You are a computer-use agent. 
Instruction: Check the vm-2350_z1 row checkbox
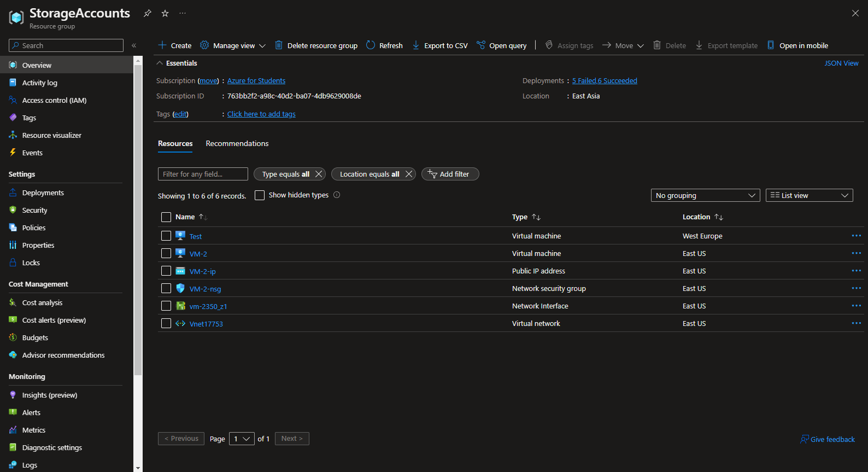pyautogui.click(x=166, y=306)
